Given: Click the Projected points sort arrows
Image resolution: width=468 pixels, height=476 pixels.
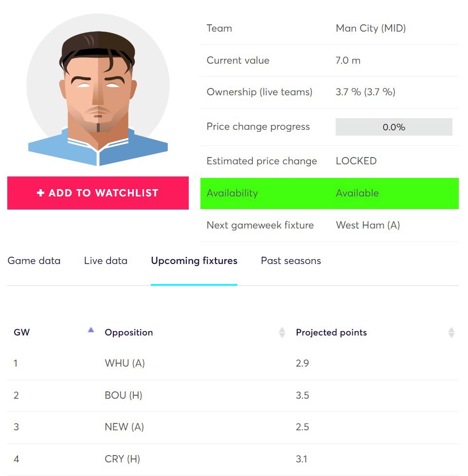Looking at the screenshot, I should pos(451,333).
